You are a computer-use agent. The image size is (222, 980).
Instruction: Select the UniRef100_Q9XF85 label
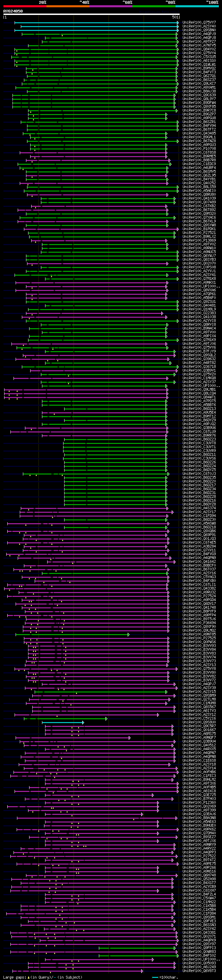click(199, 106)
